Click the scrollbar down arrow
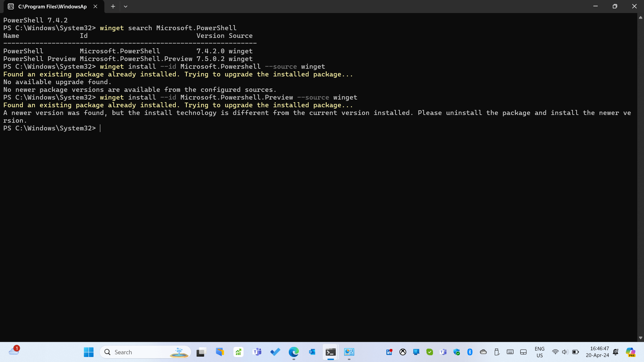Image resolution: width=644 pixels, height=362 pixels. pyautogui.click(x=640, y=338)
